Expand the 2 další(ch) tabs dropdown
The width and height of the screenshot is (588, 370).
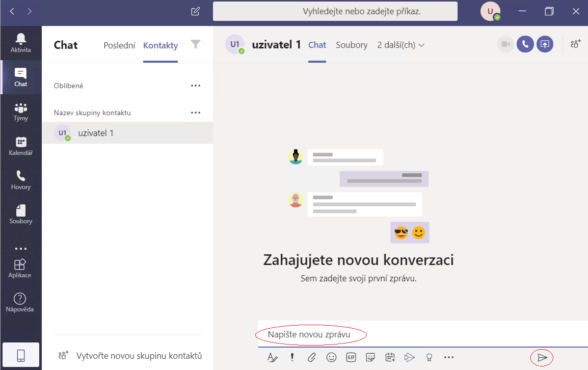[x=401, y=45]
